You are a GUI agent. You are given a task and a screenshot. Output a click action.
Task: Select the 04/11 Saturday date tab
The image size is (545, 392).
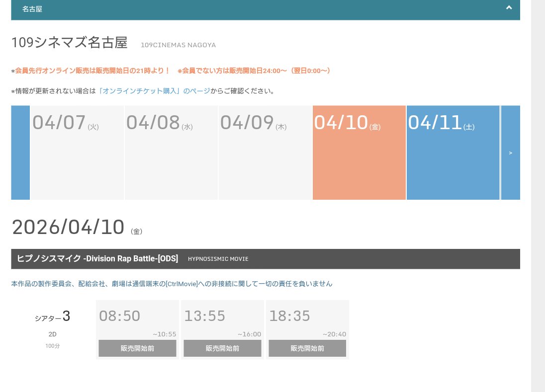tap(453, 153)
